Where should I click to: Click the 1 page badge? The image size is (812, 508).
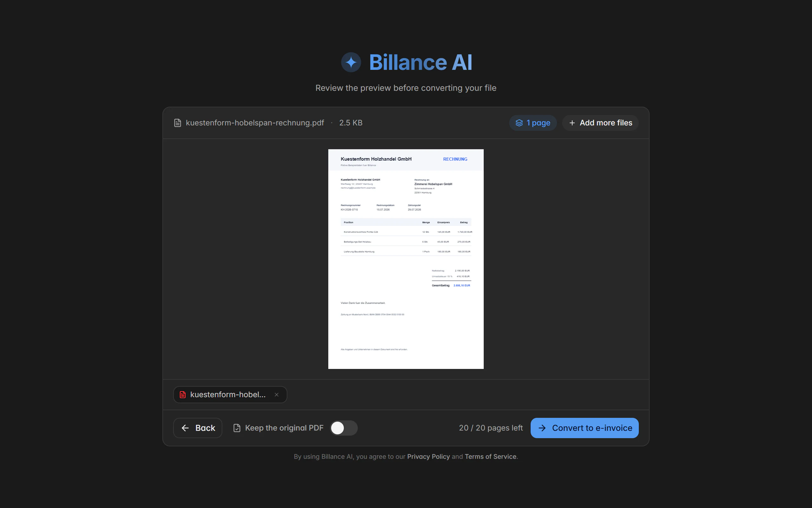533,123
